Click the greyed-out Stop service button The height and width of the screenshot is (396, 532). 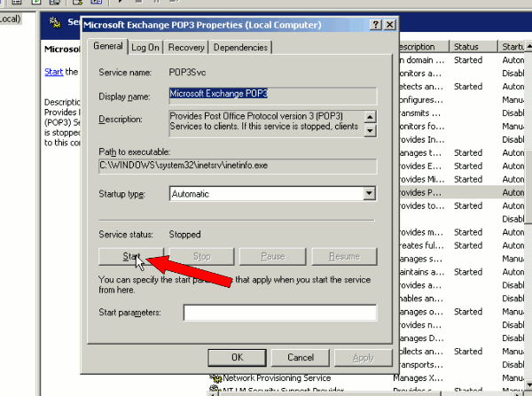pyautogui.click(x=202, y=256)
